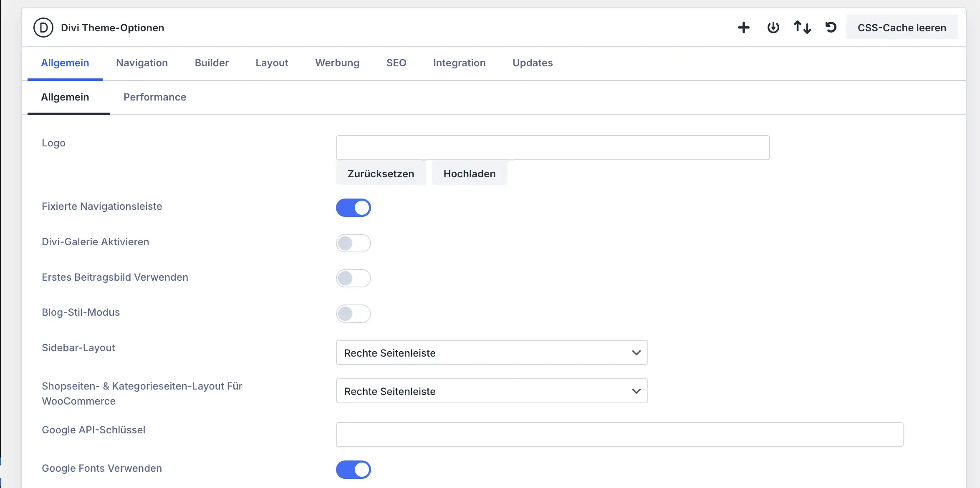Click the Hochladen logo button
980x488 pixels.
[469, 174]
